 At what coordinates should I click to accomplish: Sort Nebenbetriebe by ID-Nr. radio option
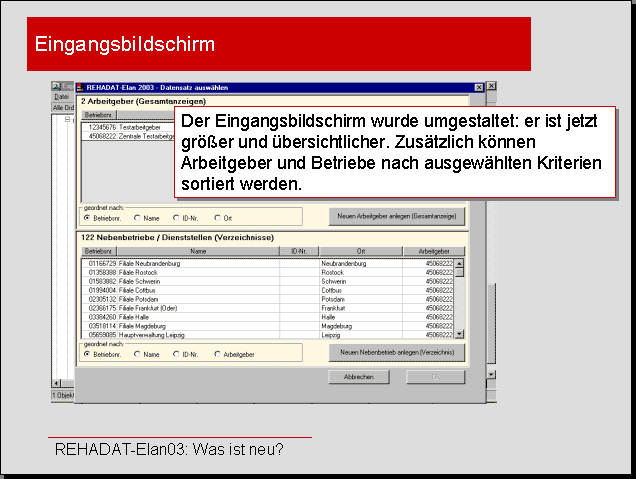click(x=176, y=353)
